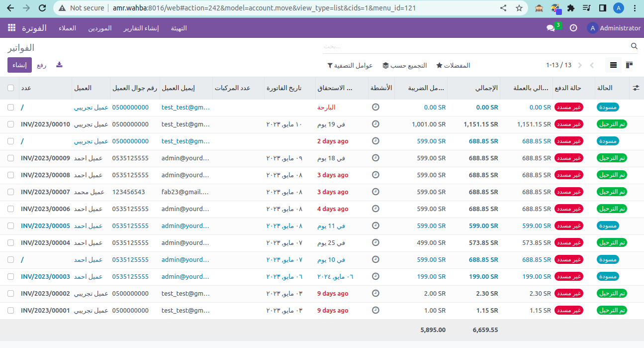644x348 pixels.
Task: Click activity clock for INV/2023/00008 row
Action: click(x=375, y=175)
